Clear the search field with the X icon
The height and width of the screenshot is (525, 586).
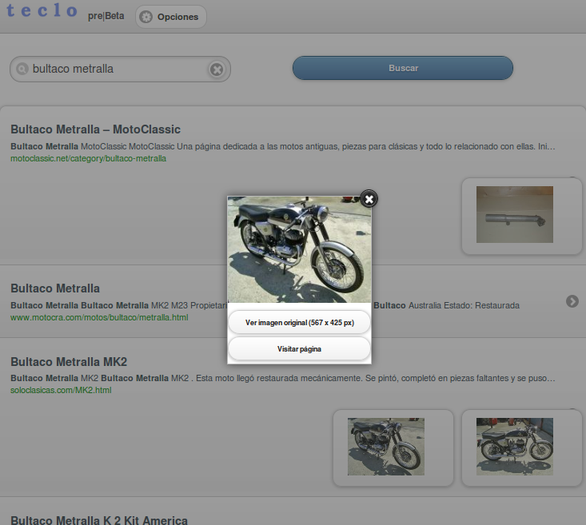coord(217,69)
